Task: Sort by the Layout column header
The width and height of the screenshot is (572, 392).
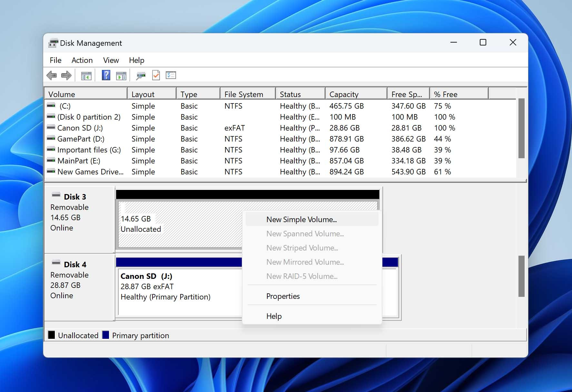Action: [152, 94]
